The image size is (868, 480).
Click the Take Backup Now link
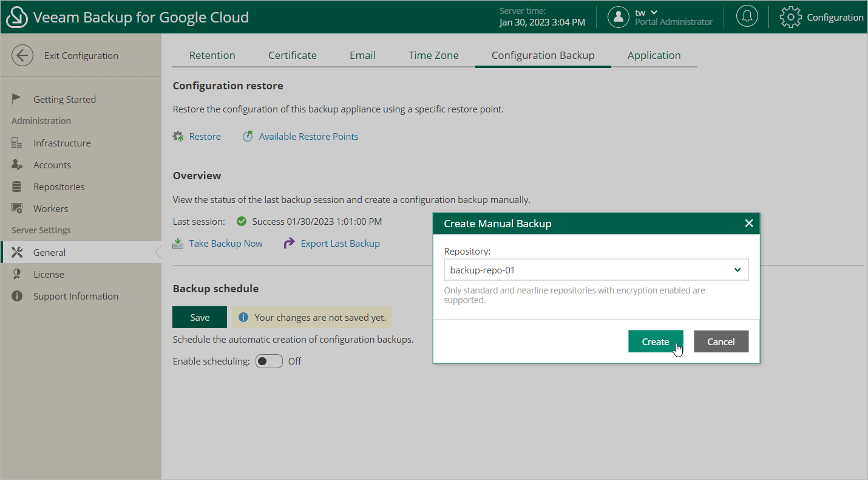(226, 243)
